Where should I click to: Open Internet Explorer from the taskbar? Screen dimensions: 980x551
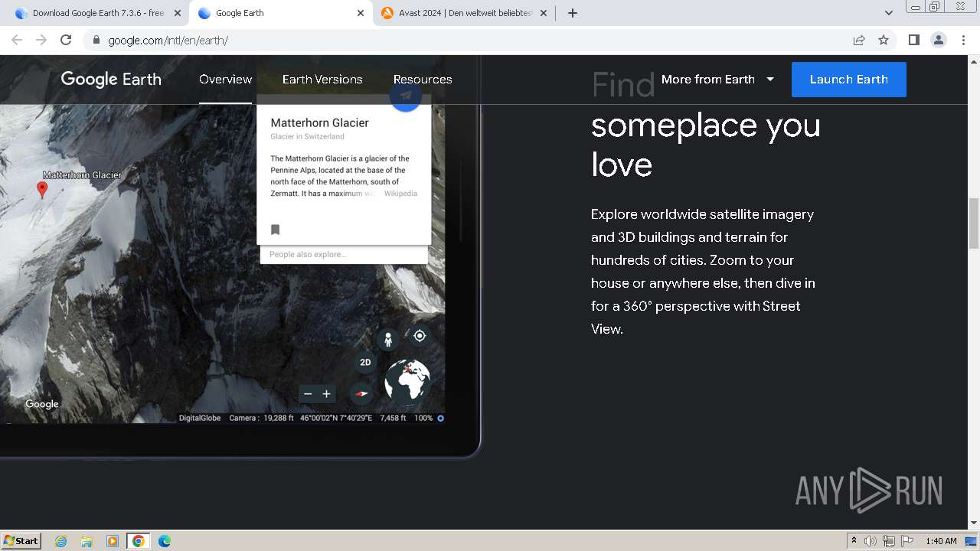(60, 541)
